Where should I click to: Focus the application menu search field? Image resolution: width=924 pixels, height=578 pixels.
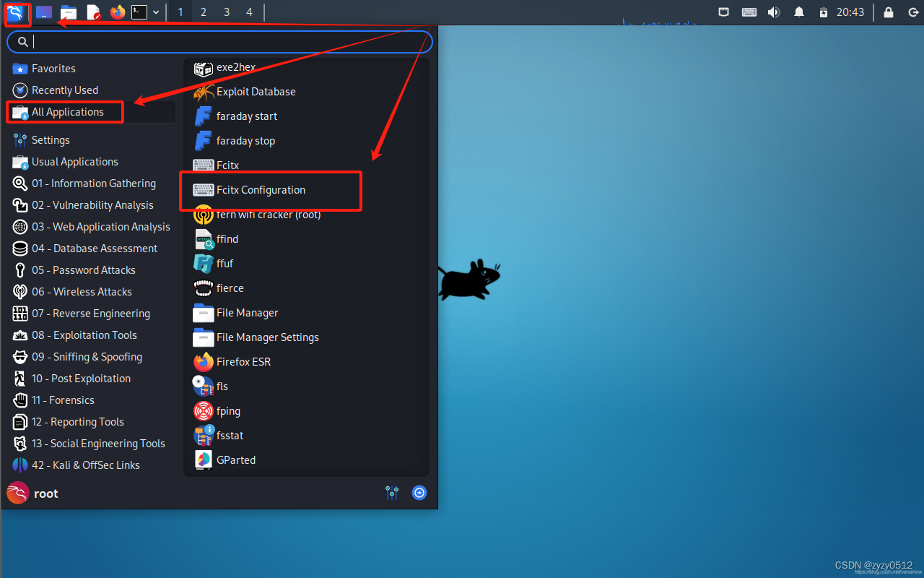pos(220,42)
